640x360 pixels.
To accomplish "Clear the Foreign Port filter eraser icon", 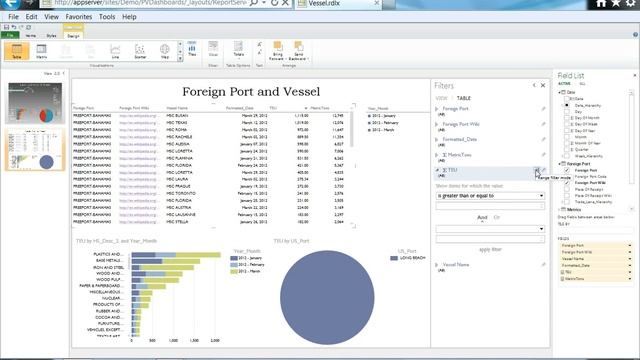I will pyautogui.click(x=543, y=109).
